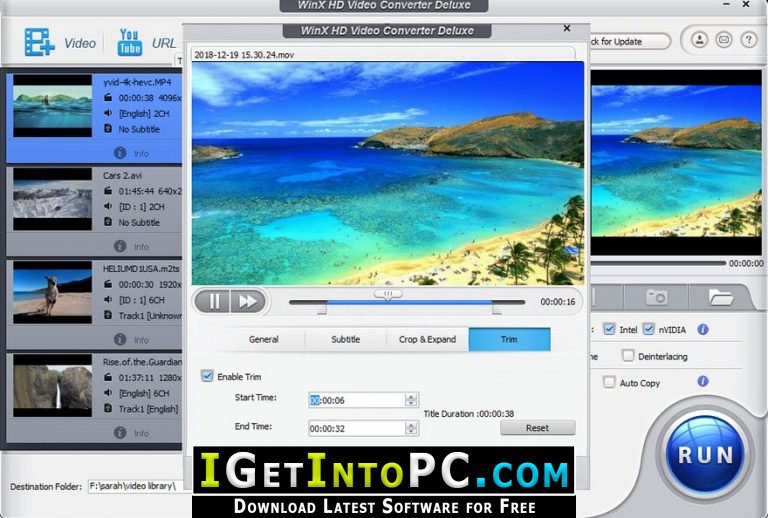Pause the preview playback
Image resolution: width=768 pixels, height=518 pixels.
point(214,301)
